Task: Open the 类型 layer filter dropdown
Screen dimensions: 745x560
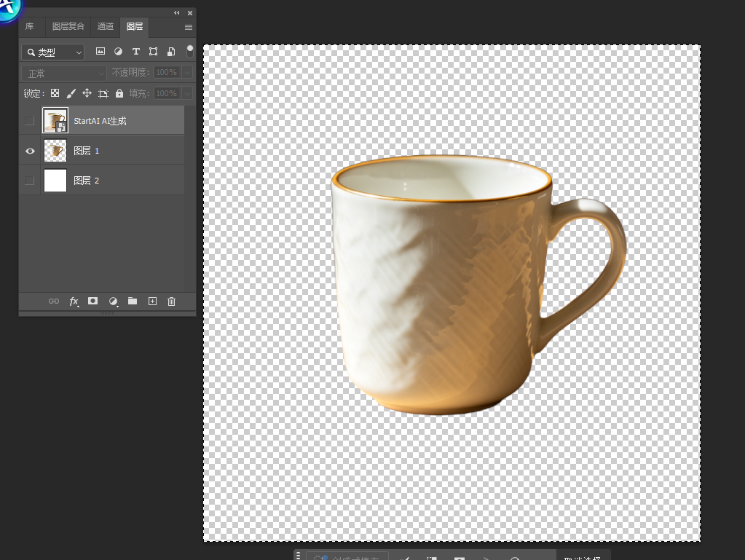Action: pyautogui.click(x=52, y=52)
